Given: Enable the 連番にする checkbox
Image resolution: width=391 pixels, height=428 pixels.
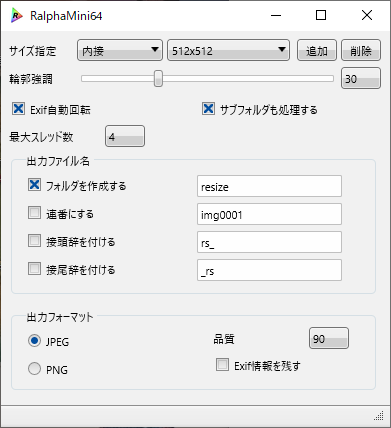Looking at the screenshot, I should point(34,213).
